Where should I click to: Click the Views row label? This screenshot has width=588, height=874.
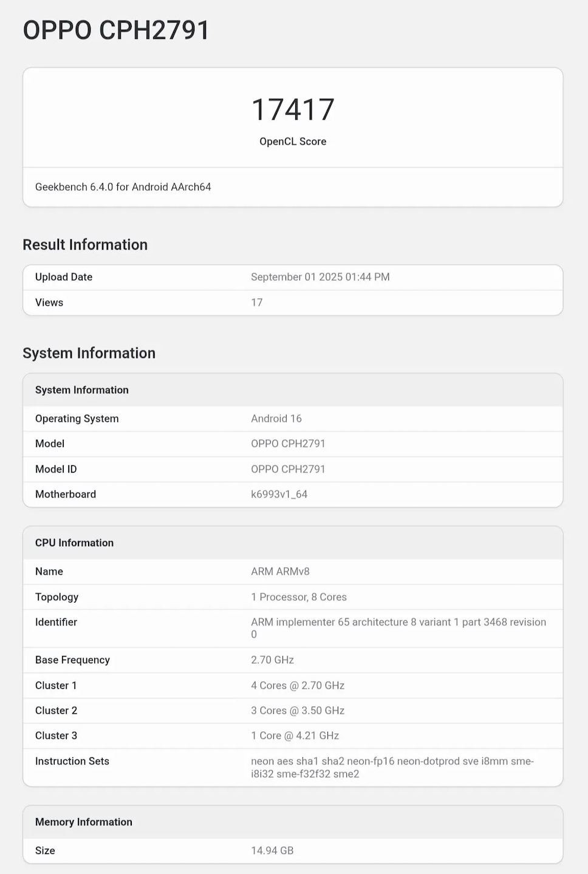pos(49,302)
